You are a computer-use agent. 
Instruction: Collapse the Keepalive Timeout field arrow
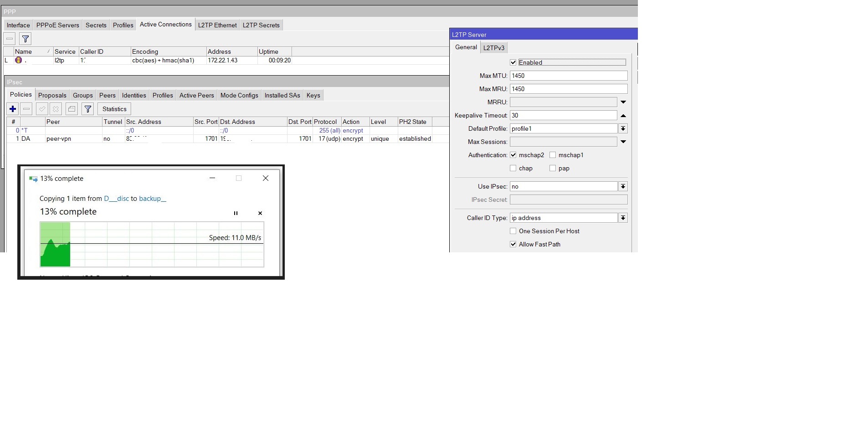[x=623, y=115]
